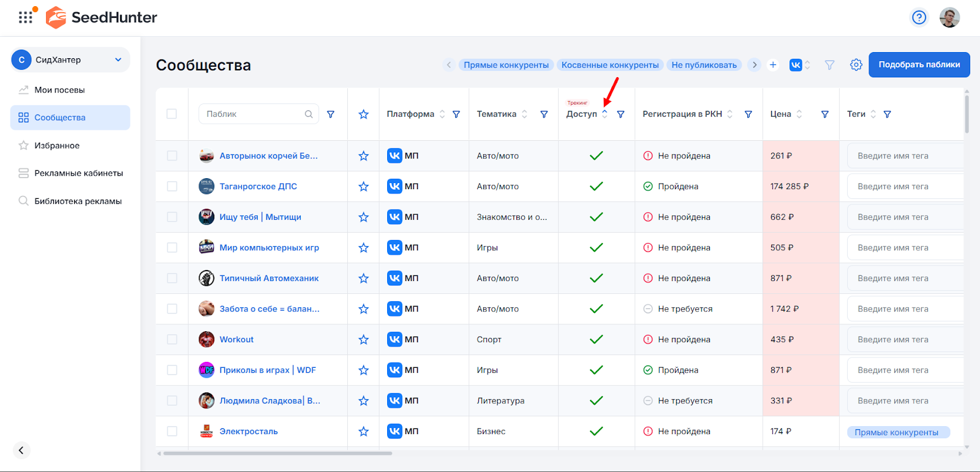The image size is (980, 472).
Task: Go to Рекламные кабинеты sidebar item
Action: click(x=78, y=173)
